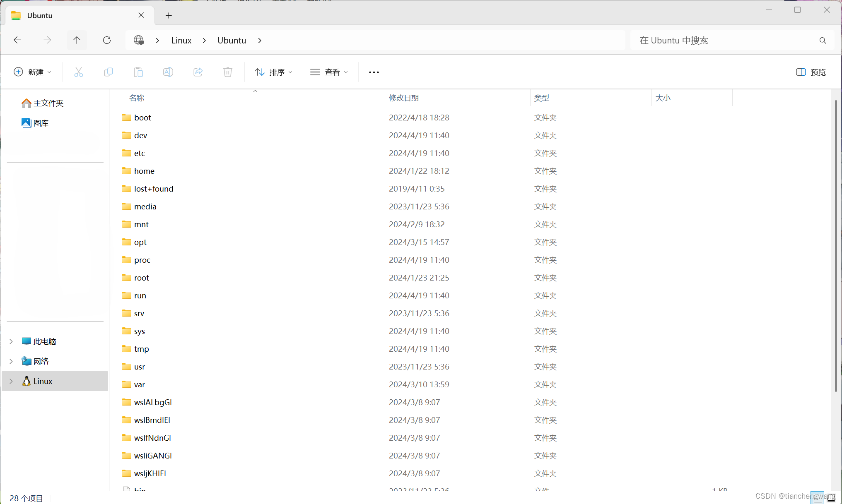
Task: Close the Ubuntu tab
Action: 141,15
